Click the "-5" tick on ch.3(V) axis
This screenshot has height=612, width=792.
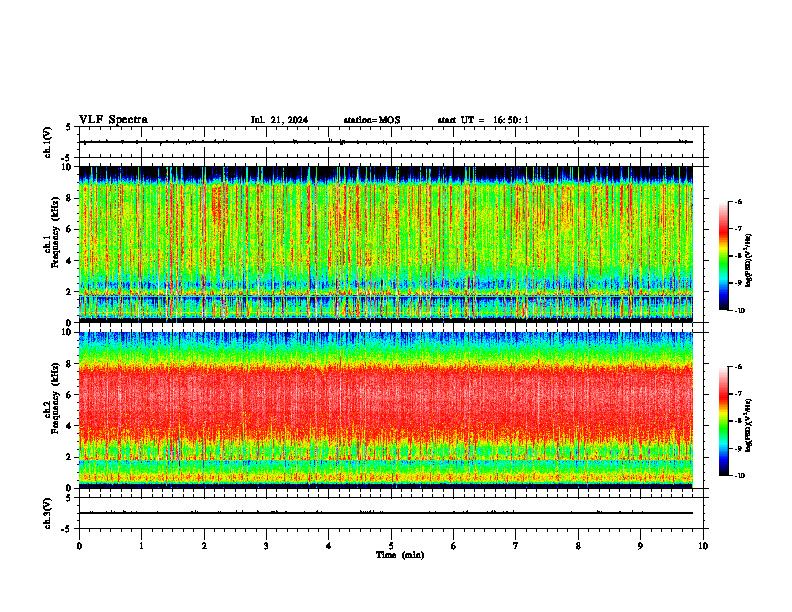[66, 529]
